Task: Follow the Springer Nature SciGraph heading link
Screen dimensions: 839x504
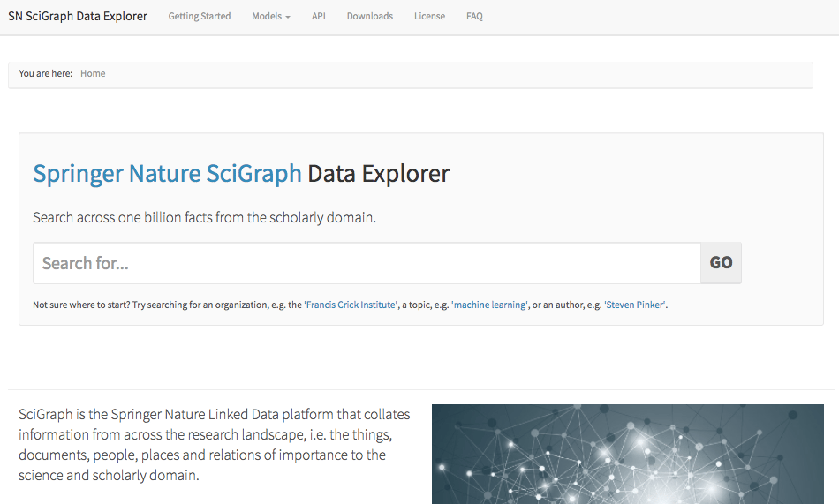Action: pyautogui.click(x=168, y=173)
